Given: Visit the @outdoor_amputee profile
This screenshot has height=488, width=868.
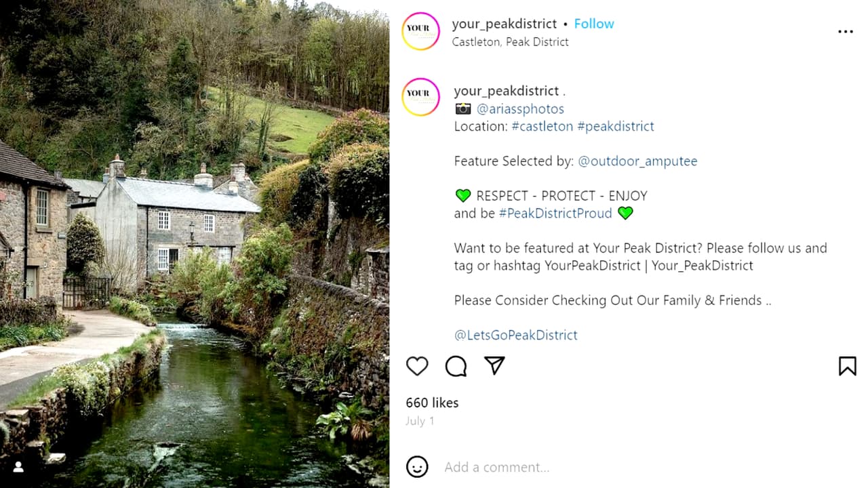Looking at the screenshot, I should 637,161.
